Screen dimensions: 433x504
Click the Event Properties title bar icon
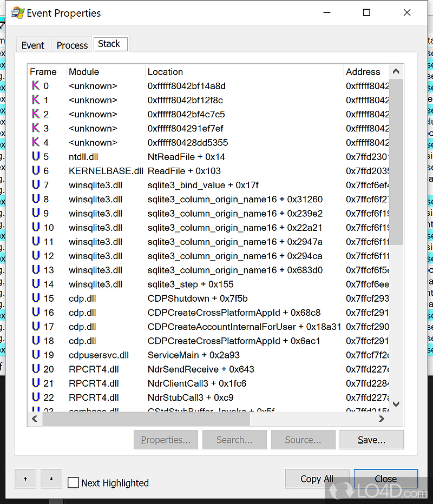(x=17, y=13)
